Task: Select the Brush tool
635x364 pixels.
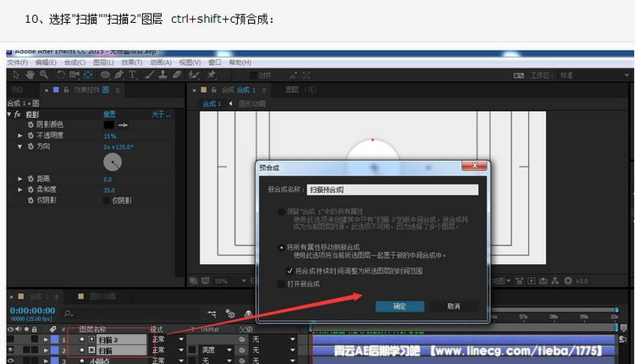Action: point(149,74)
